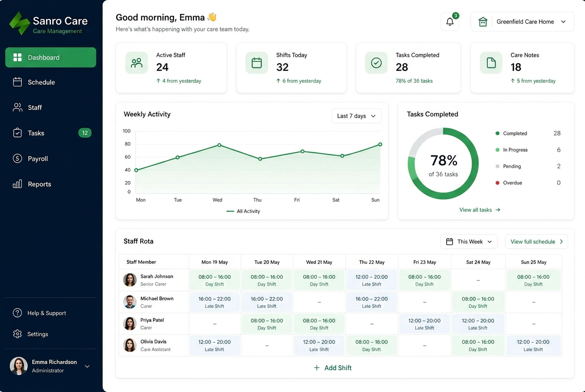Click the Tasks badge showing 12

tap(85, 133)
